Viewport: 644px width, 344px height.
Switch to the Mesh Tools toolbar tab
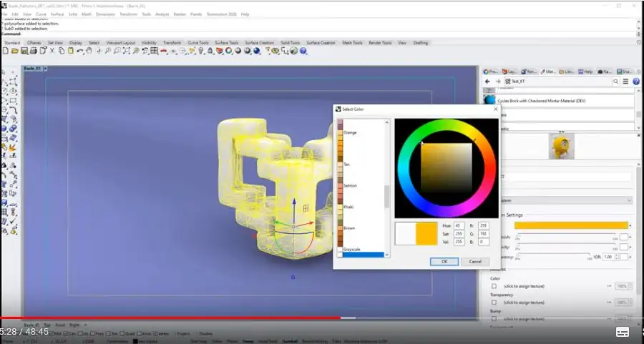coord(352,43)
